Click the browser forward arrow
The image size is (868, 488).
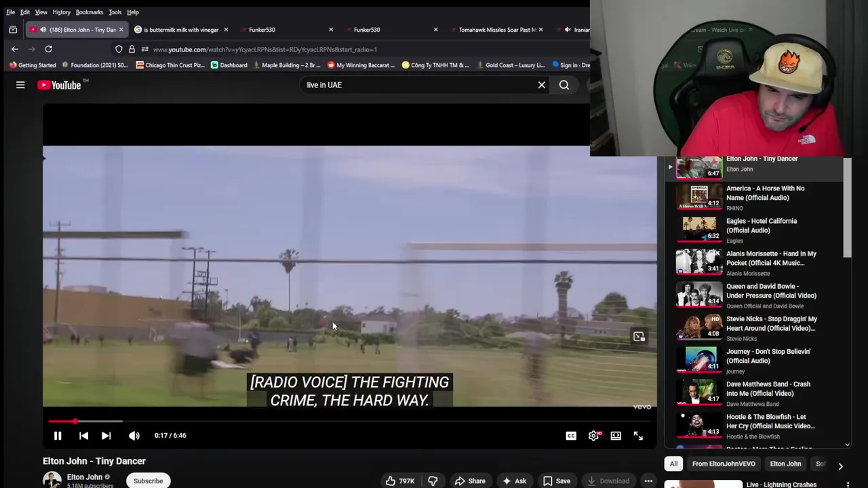tap(31, 49)
